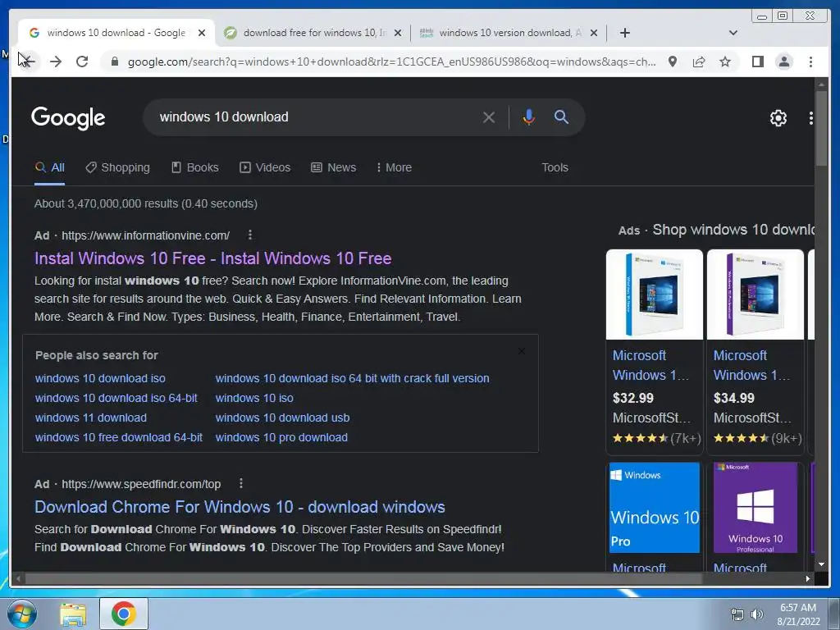The width and height of the screenshot is (840, 630).
Task: Click the Google search input field
Action: (x=316, y=116)
